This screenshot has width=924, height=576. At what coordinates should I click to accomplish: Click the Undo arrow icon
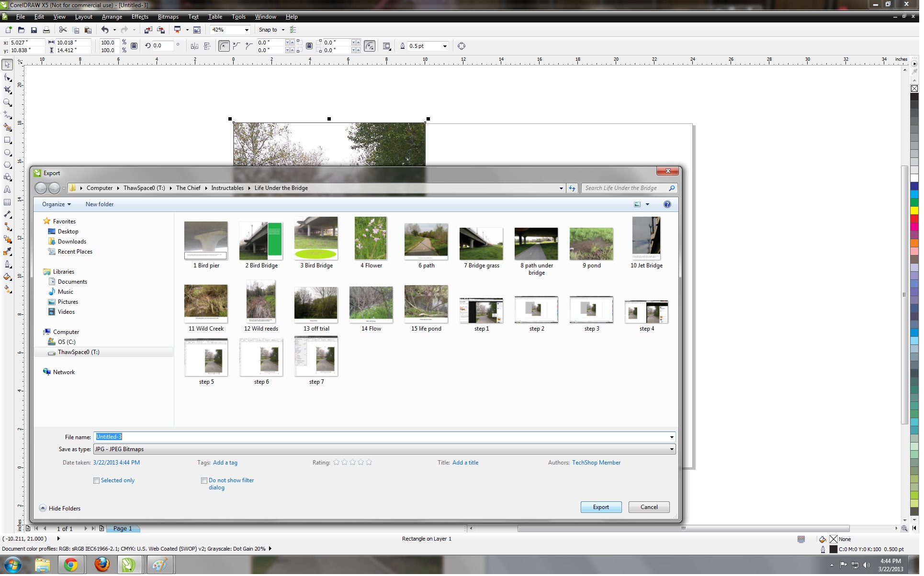(105, 30)
